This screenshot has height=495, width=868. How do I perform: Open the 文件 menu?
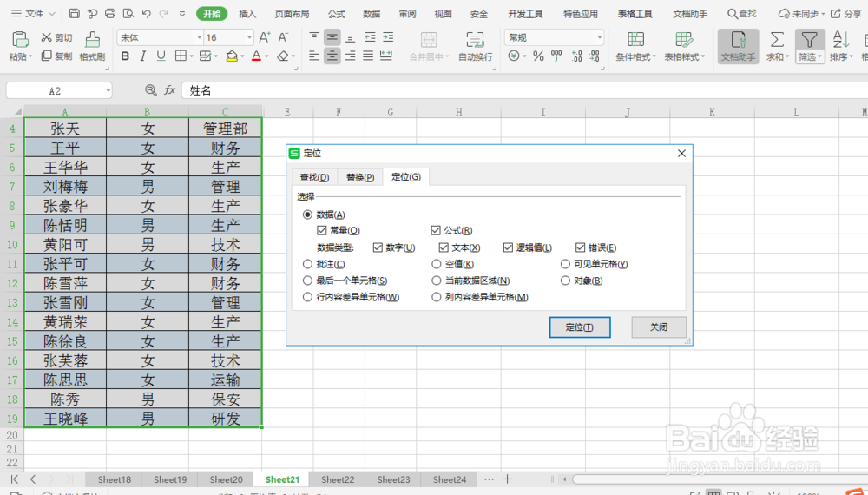(x=33, y=14)
